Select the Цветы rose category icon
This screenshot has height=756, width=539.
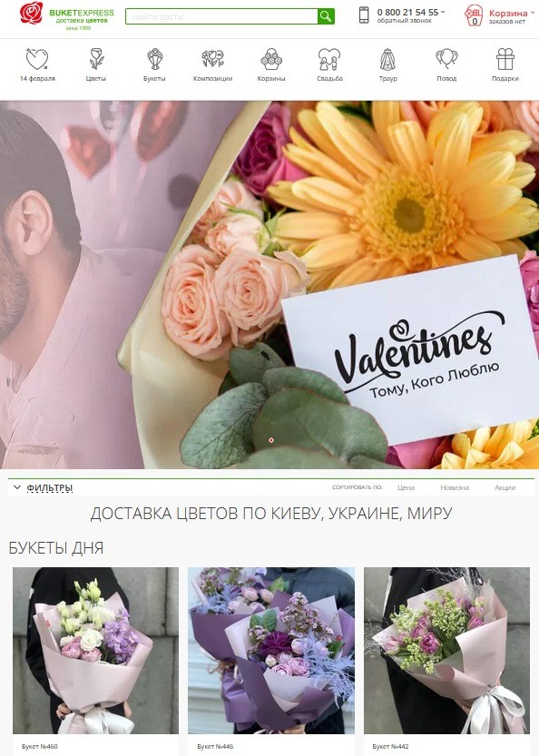(x=96, y=59)
